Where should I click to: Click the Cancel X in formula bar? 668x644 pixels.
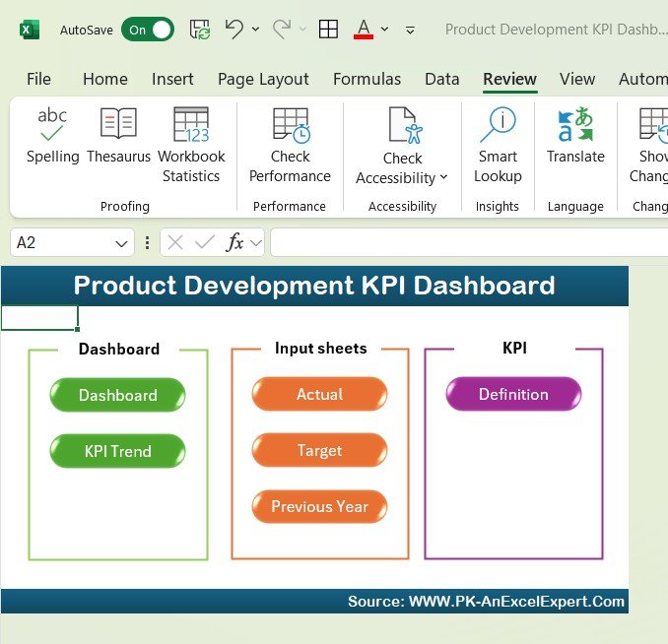pyautogui.click(x=175, y=243)
